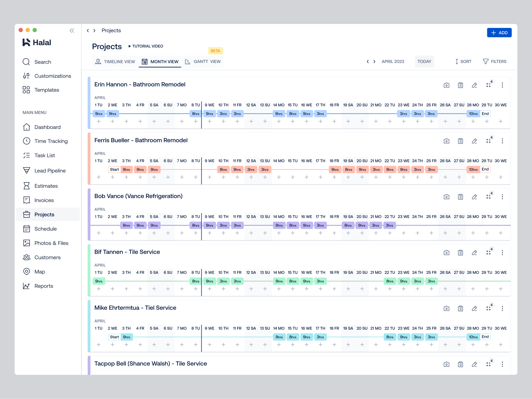Click the ADD button
532x399 pixels.
coord(499,32)
